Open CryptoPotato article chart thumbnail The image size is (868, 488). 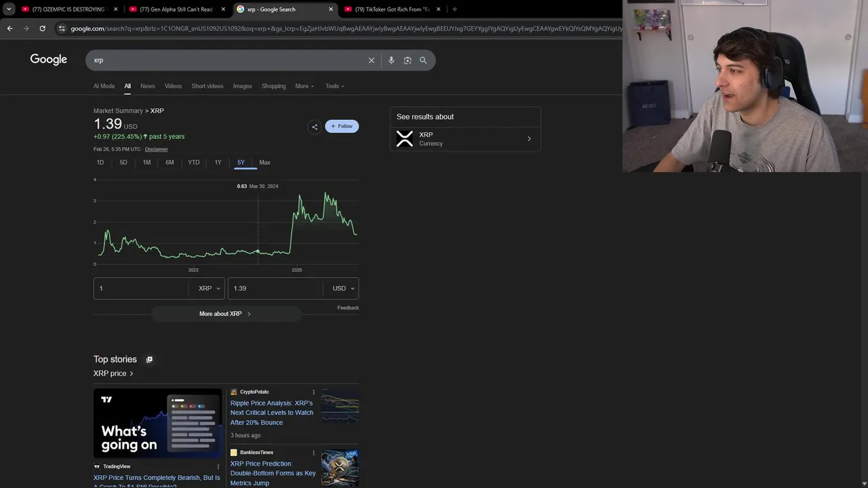[340, 407]
